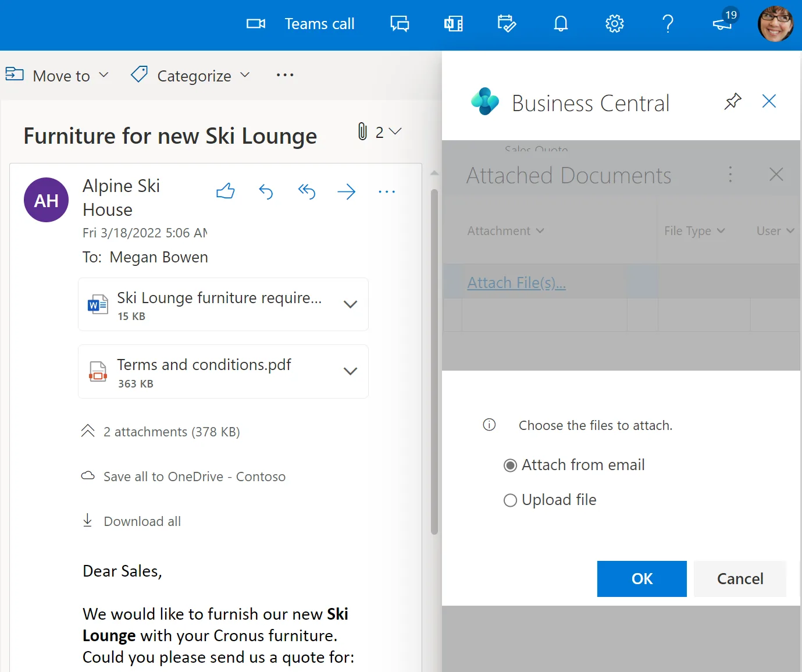This screenshot has width=802, height=672.
Task: Click the Attach File(s)... link
Action: click(x=516, y=283)
